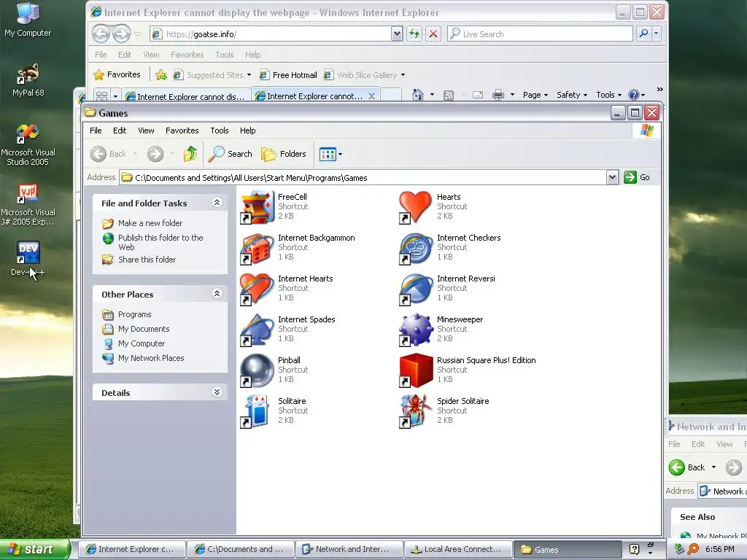Screen dimensions: 747x560
Task: Click the Internet Explorer home icon
Action: point(418,95)
